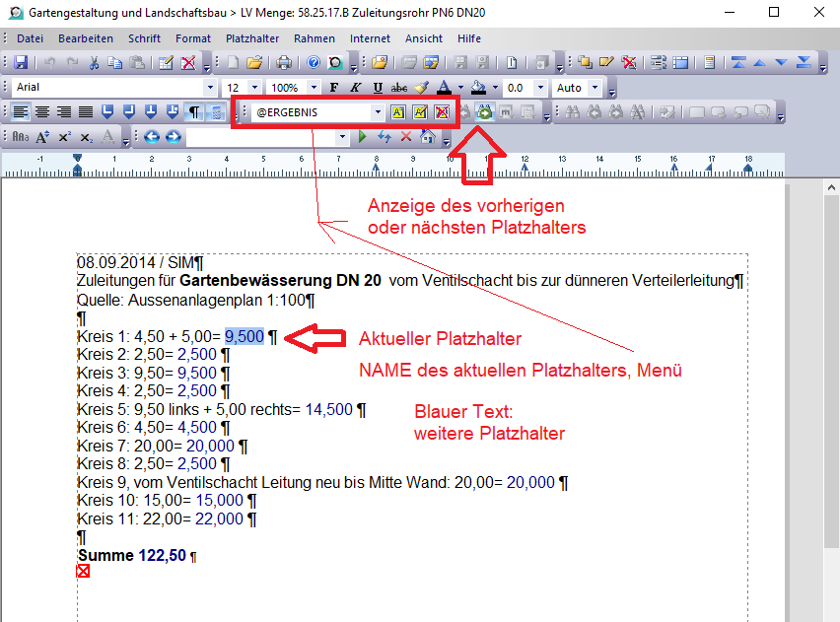The height and width of the screenshot is (622, 840).
Task: Toggle bold F formatting
Action: tap(336, 88)
